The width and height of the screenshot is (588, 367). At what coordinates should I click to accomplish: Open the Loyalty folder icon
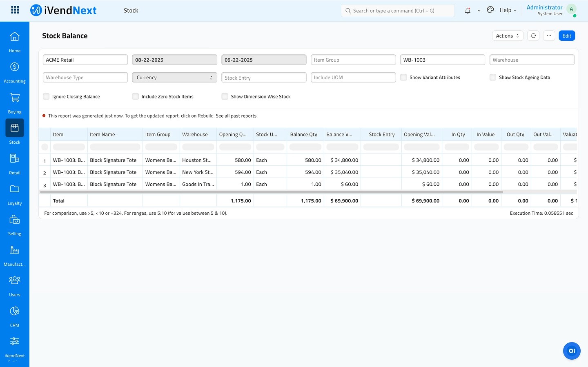tap(15, 189)
